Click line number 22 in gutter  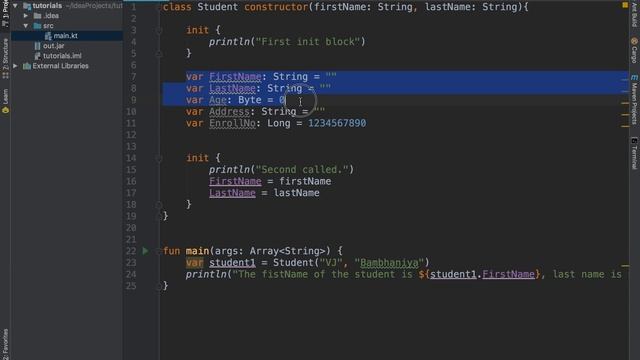[131, 251]
